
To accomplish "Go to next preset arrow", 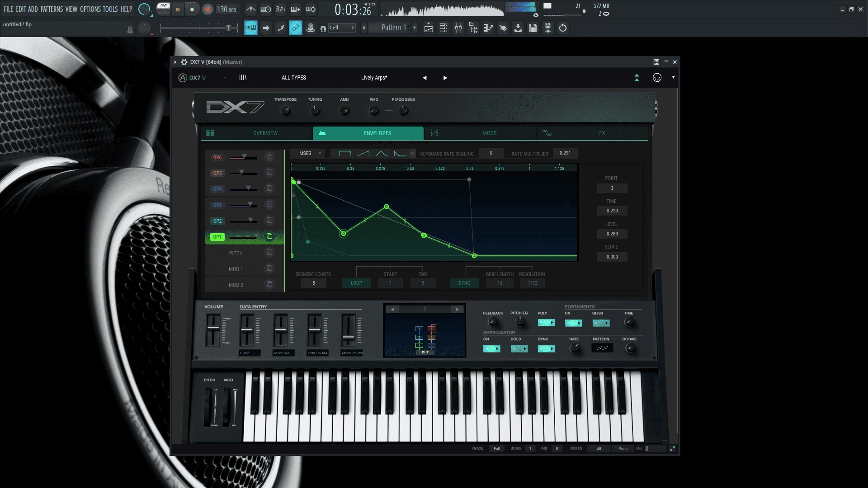I will (445, 78).
